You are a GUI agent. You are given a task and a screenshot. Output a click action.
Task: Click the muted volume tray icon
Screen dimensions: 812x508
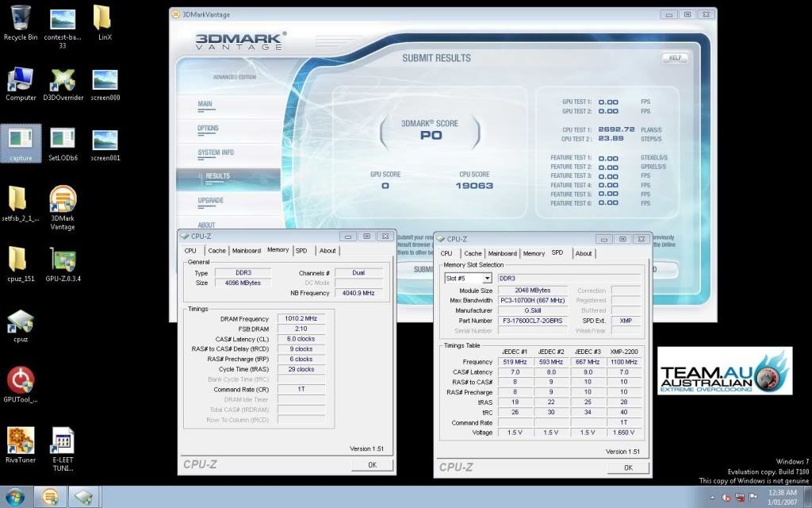coord(726,498)
